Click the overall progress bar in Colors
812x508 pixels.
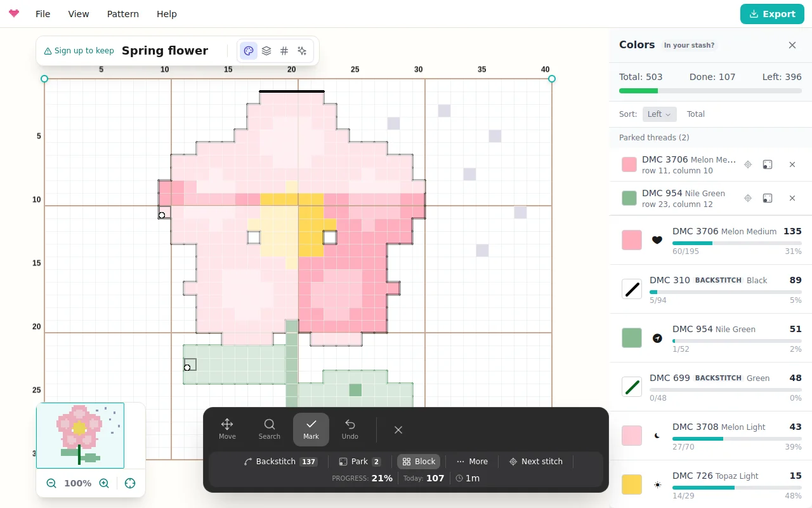tap(710, 91)
